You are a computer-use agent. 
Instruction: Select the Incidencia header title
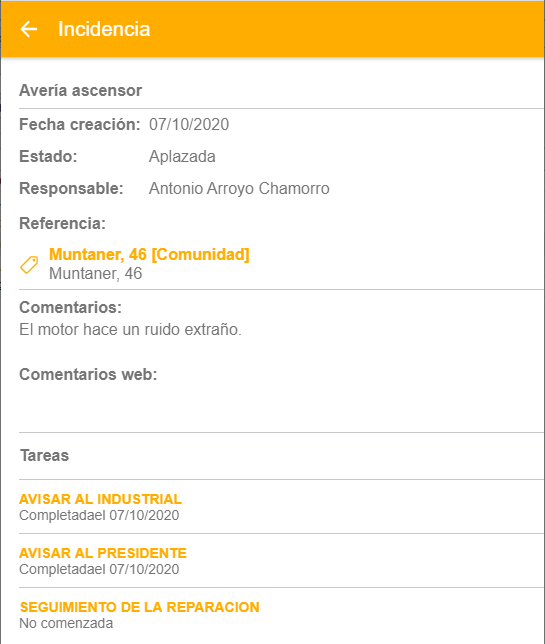(x=104, y=29)
